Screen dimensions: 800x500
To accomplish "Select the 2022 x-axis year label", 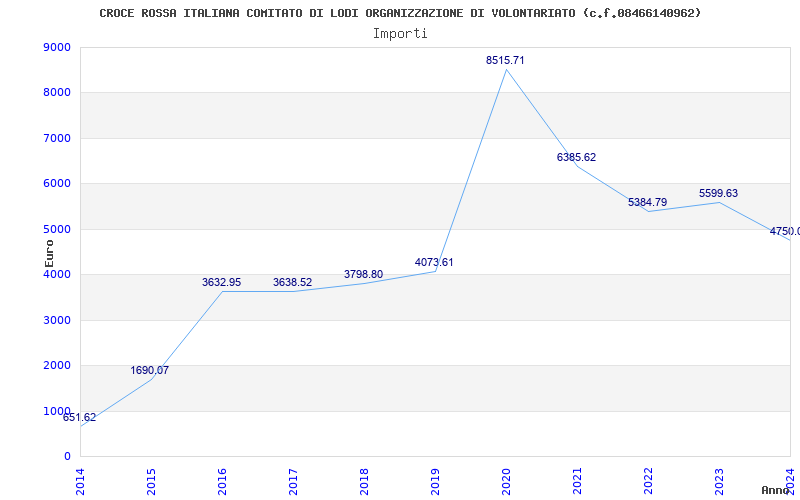I will tap(648, 482).
